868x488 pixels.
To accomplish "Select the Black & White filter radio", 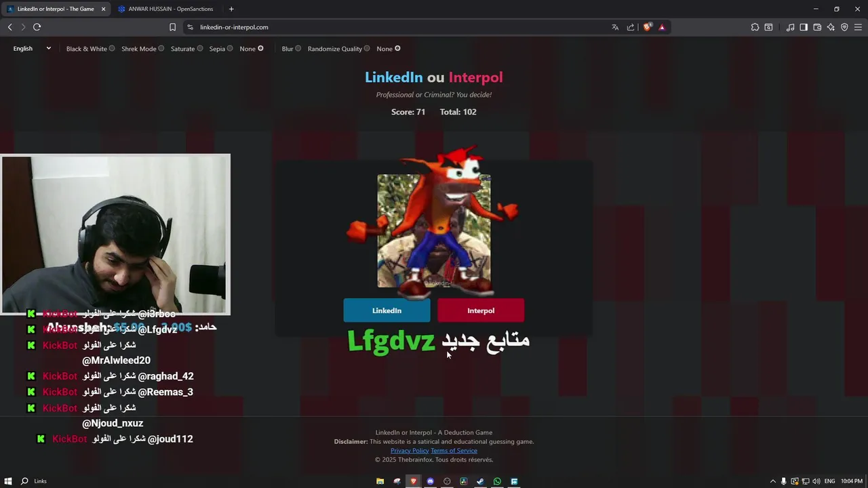I will [x=112, y=48].
